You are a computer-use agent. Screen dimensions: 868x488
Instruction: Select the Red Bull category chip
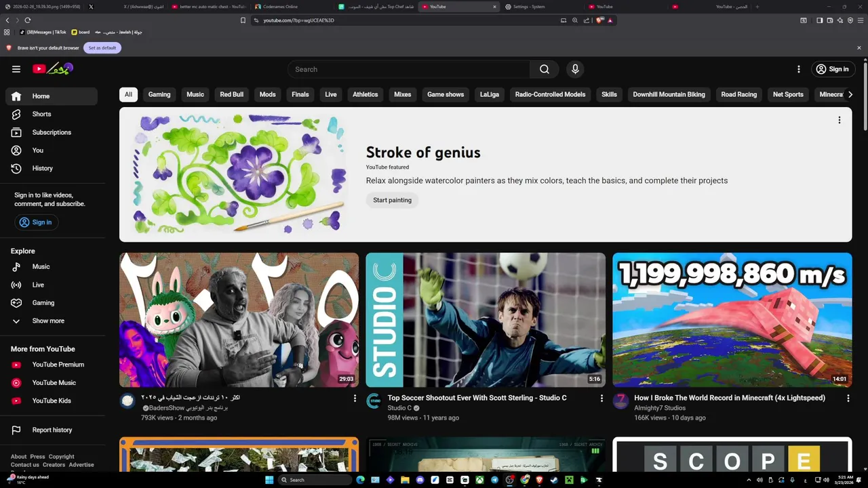(x=232, y=95)
